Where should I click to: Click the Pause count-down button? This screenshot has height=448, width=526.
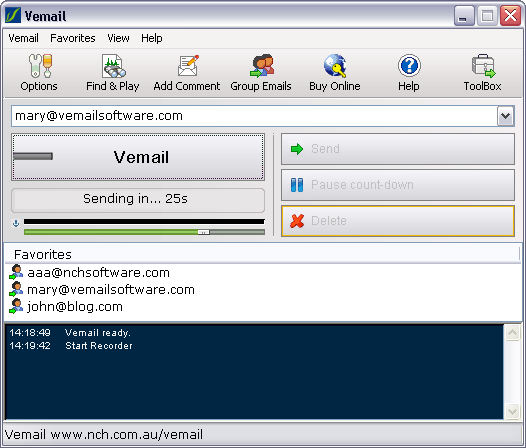click(398, 185)
